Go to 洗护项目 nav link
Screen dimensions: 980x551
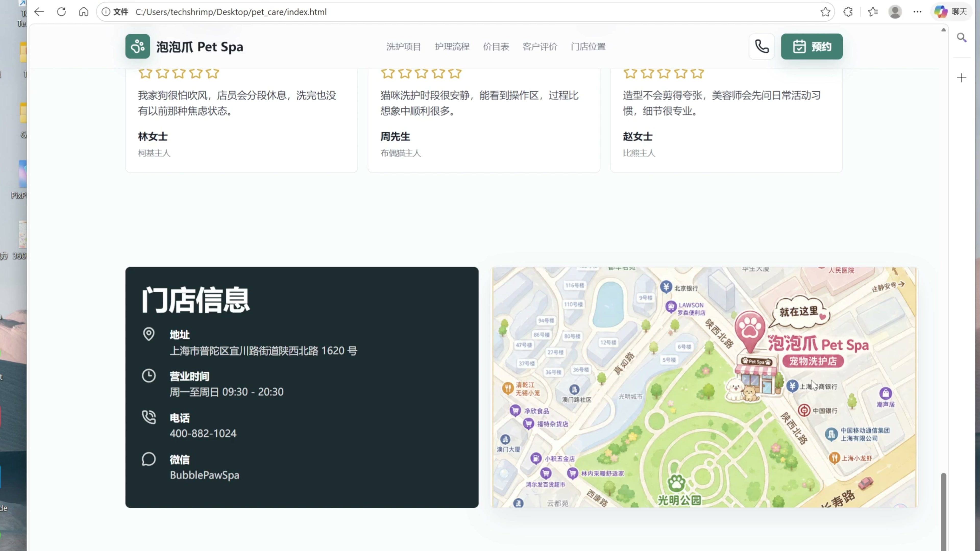(x=403, y=46)
